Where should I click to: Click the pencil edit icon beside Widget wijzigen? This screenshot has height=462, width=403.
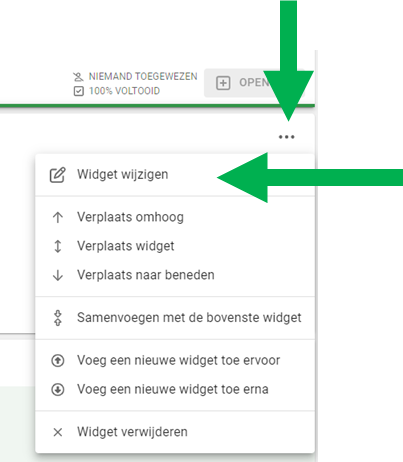tap(58, 175)
